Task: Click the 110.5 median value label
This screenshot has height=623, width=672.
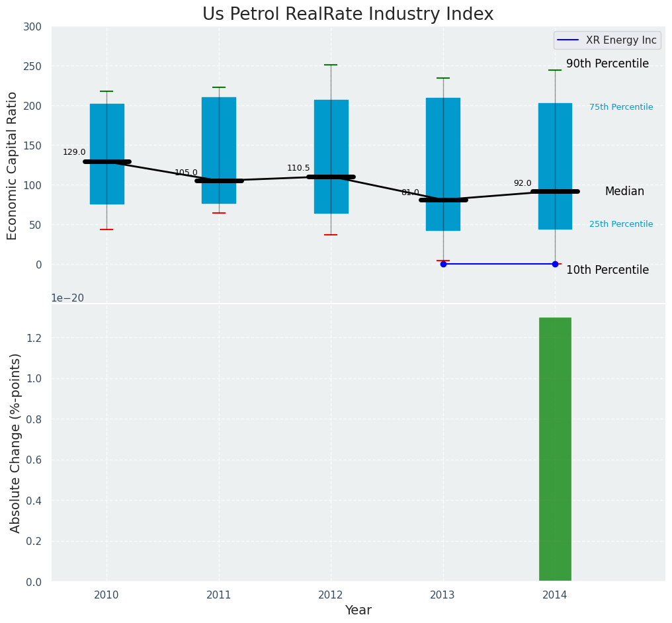Action: click(298, 168)
